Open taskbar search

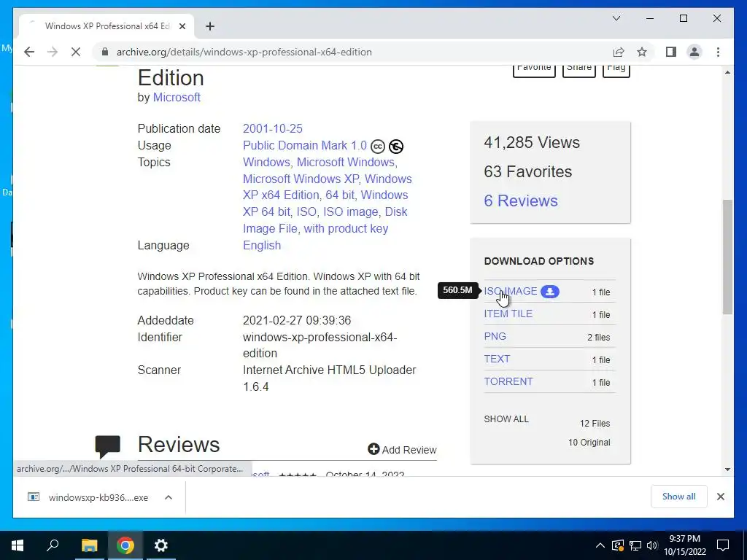(x=53, y=545)
